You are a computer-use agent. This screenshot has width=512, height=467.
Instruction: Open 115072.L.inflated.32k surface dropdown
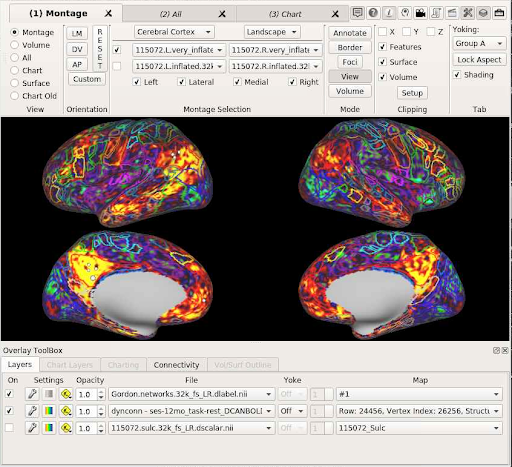(x=179, y=66)
